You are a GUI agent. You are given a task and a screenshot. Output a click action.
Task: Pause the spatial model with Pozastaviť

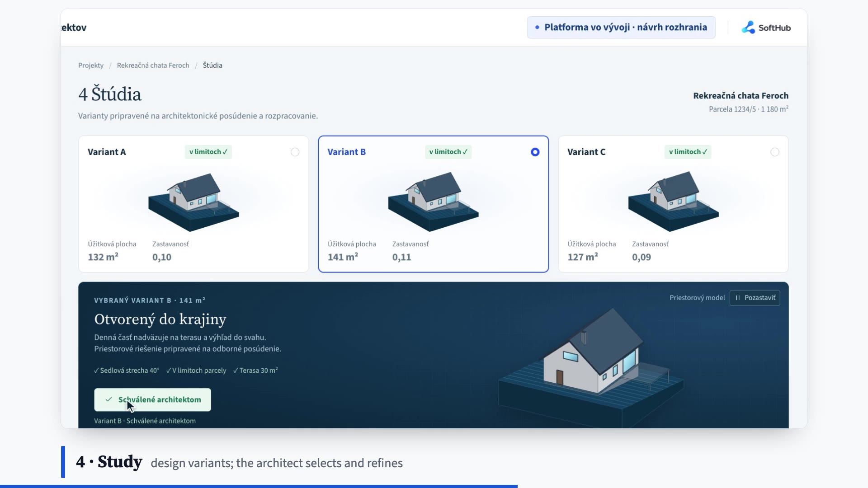(755, 298)
